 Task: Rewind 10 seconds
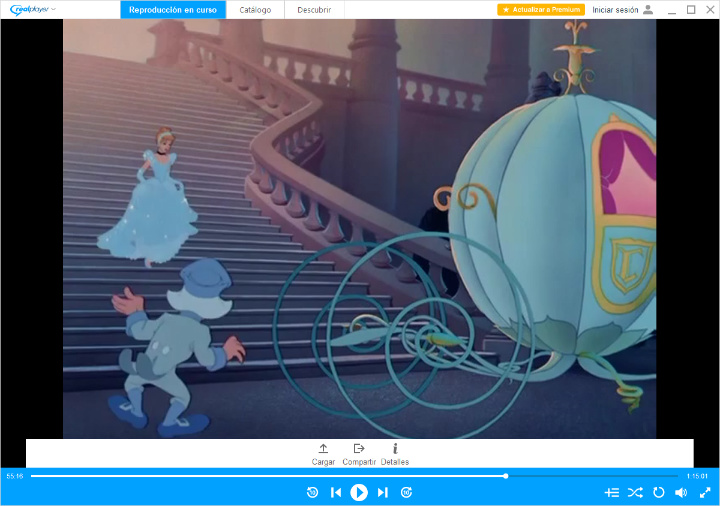click(x=312, y=492)
